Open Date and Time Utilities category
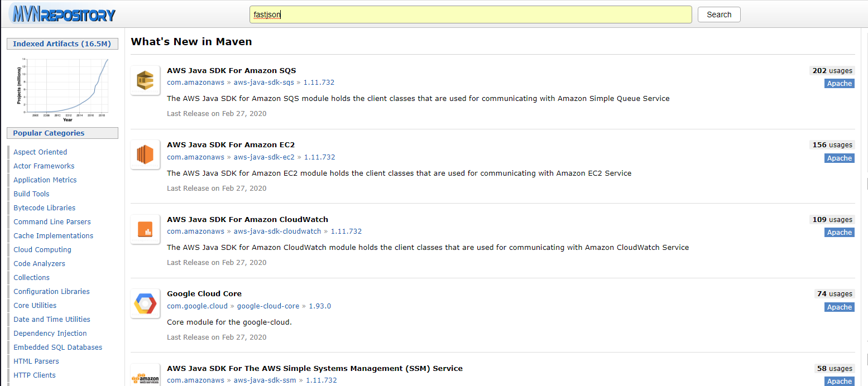868x386 pixels. (x=52, y=319)
